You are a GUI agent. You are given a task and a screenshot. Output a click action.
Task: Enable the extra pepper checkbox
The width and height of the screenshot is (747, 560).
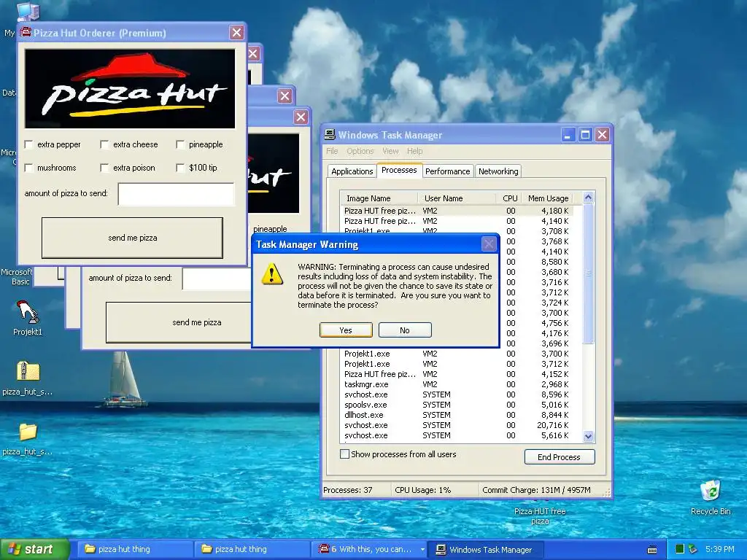(29, 144)
